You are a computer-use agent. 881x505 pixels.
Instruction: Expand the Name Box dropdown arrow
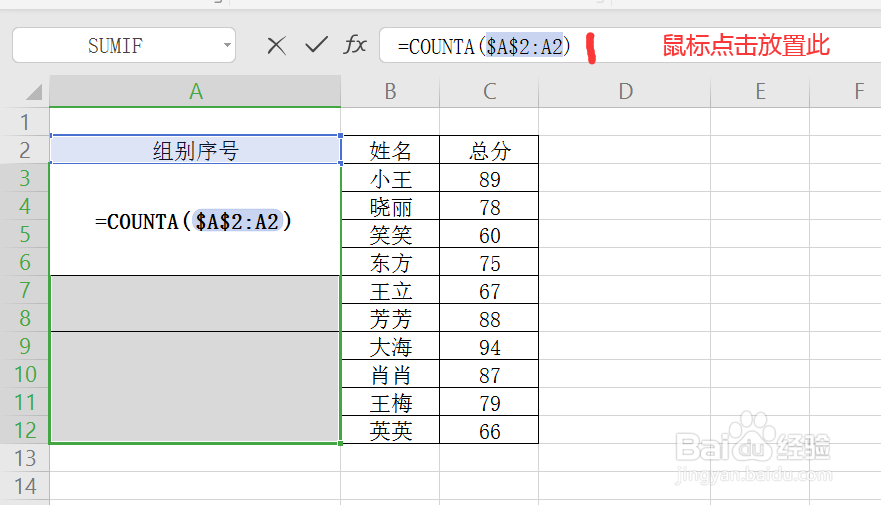228,45
